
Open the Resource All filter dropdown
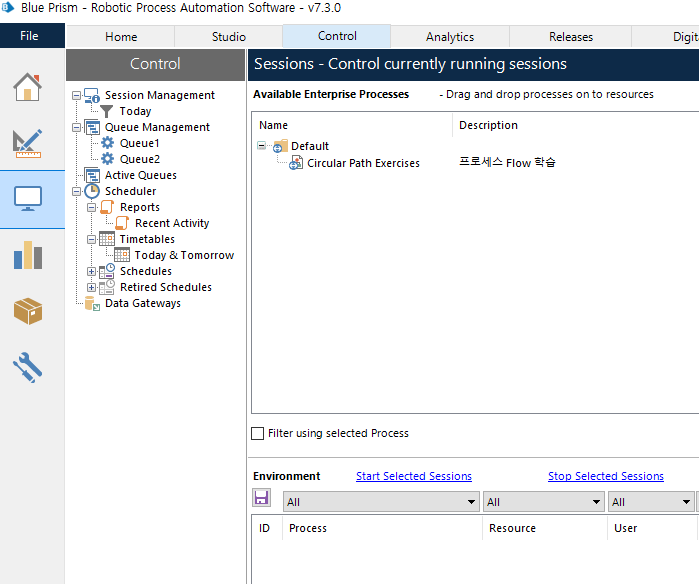click(544, 502)
